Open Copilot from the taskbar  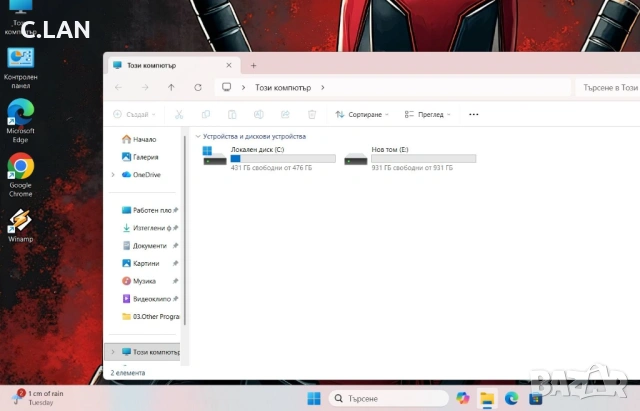(462, 398)
